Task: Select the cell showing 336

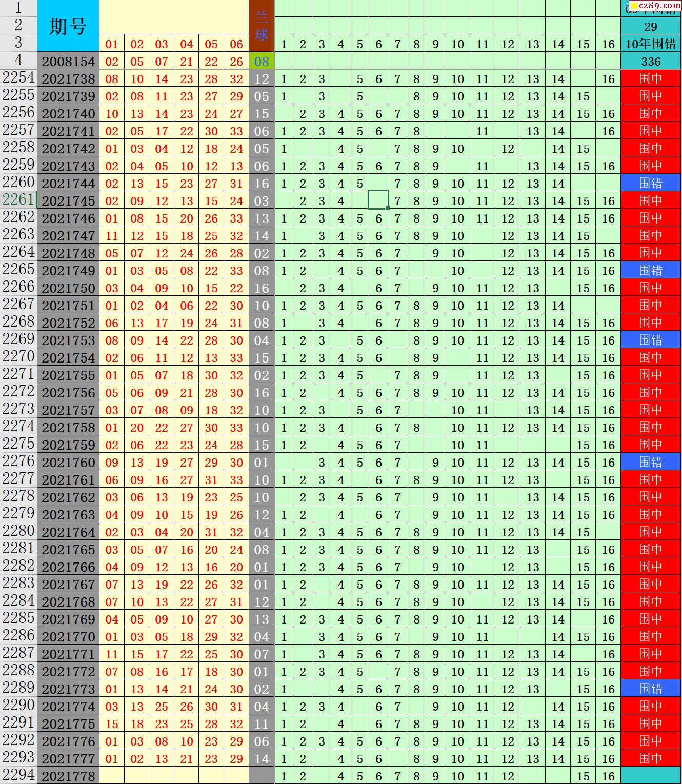Action: coord(651,61)
